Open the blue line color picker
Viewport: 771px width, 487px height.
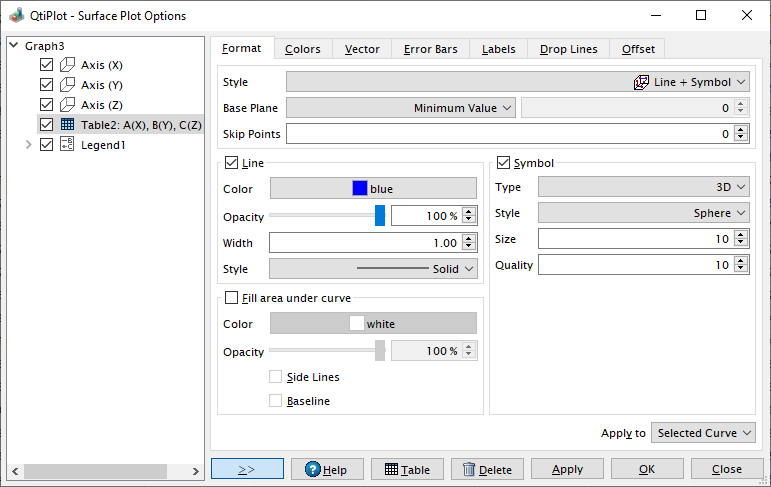[373, 188]
